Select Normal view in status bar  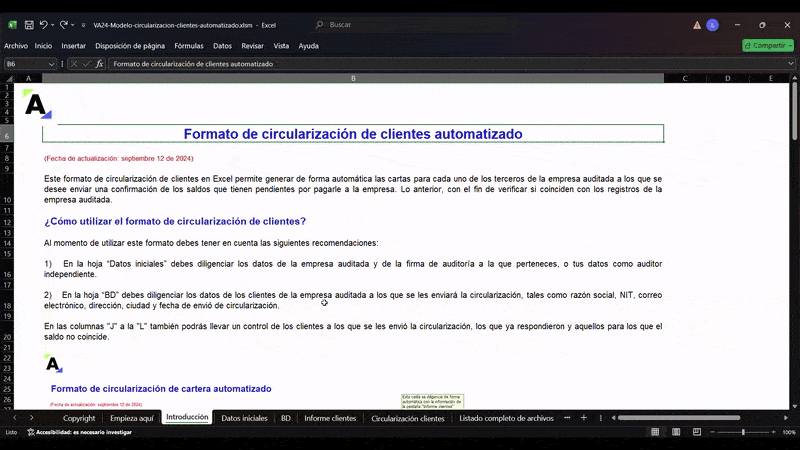(x=655, y=432)
